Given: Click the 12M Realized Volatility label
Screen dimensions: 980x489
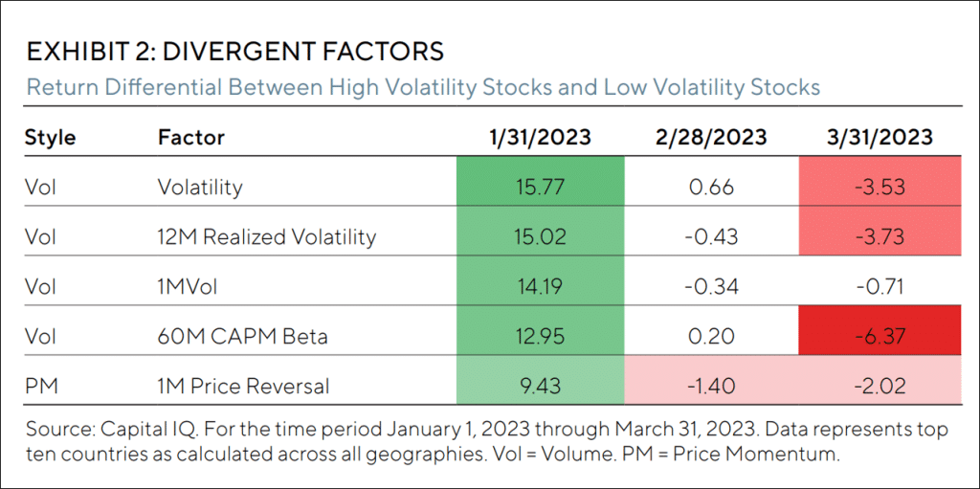Looking at the screenshot, I should 267,236.
